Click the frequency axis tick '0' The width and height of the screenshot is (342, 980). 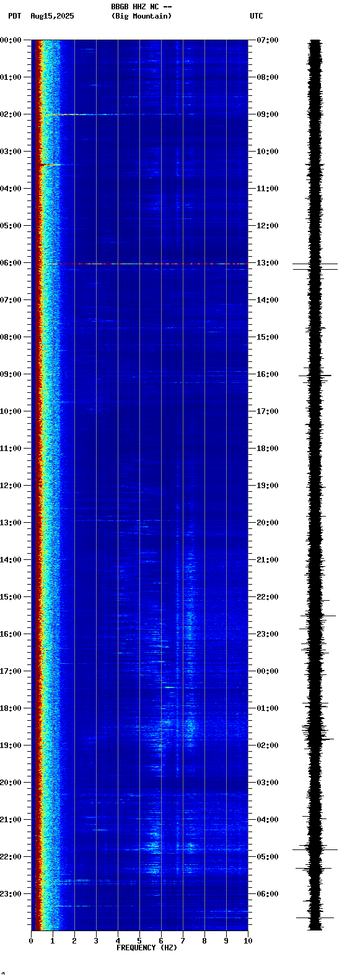coord(31,941)
